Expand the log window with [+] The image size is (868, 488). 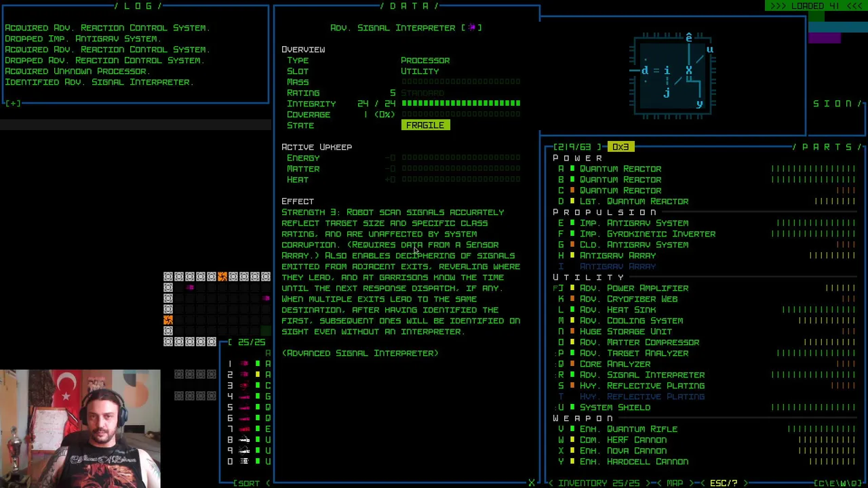13,104
